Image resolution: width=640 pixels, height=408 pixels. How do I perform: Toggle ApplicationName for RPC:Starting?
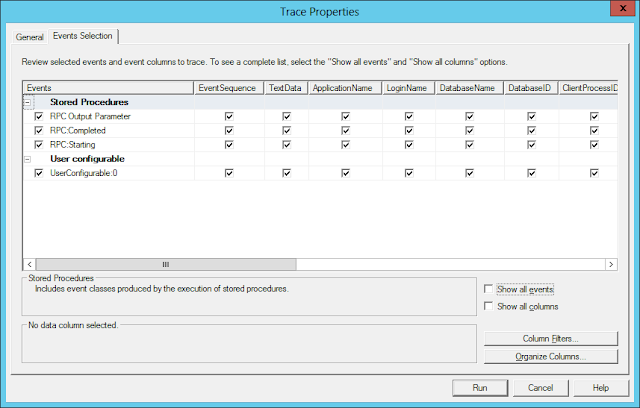(x=346, y=145)
